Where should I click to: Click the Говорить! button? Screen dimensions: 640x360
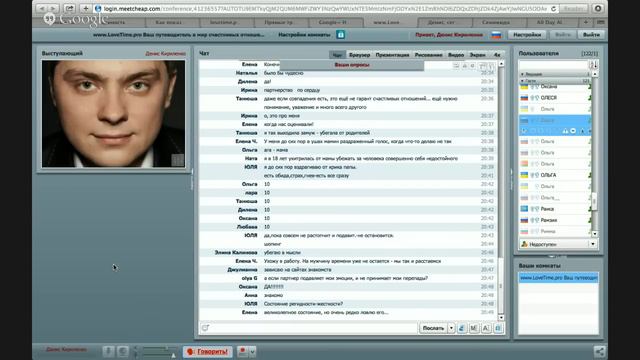(x=208, y=351)
